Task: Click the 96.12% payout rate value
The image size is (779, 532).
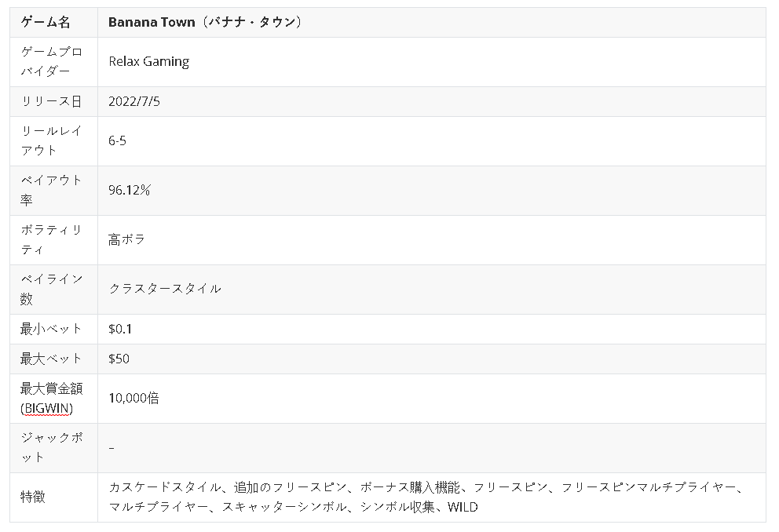Action: pyautogui.click(x=130, y=190)
